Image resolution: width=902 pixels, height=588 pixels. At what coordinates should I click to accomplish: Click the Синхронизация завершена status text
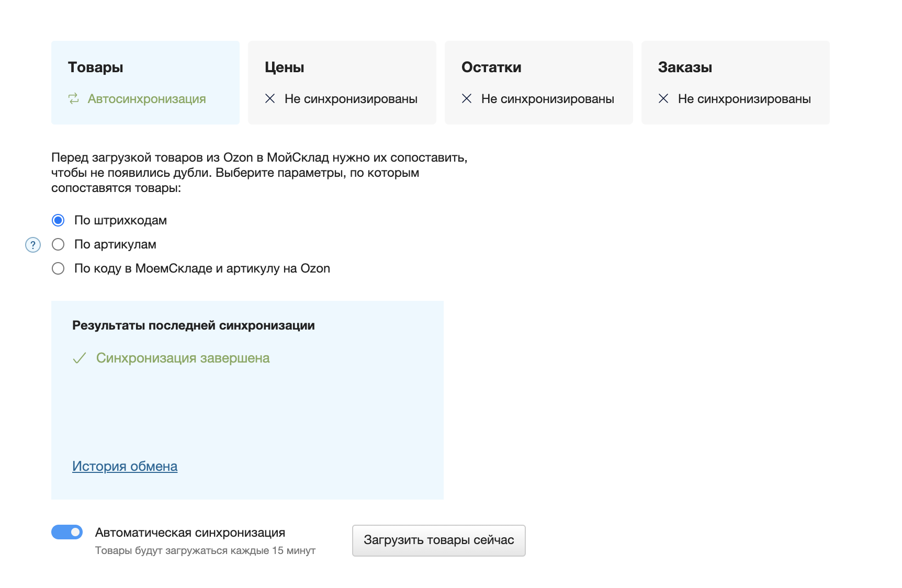click(x=183, y=358)
